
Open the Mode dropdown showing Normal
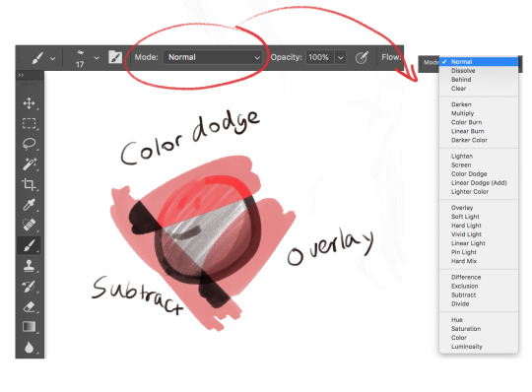213,57
